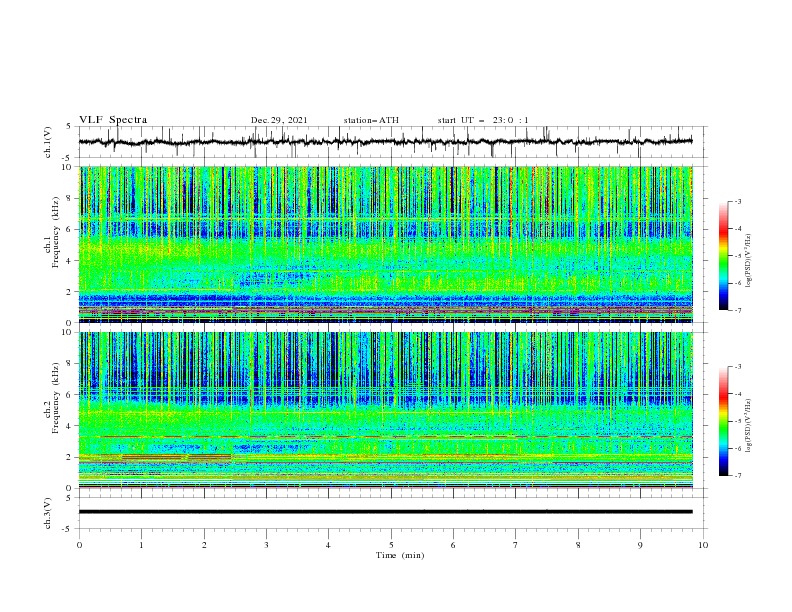
Task: Click the ch.1 spectrogram color bar
Action: pos(723,256)
